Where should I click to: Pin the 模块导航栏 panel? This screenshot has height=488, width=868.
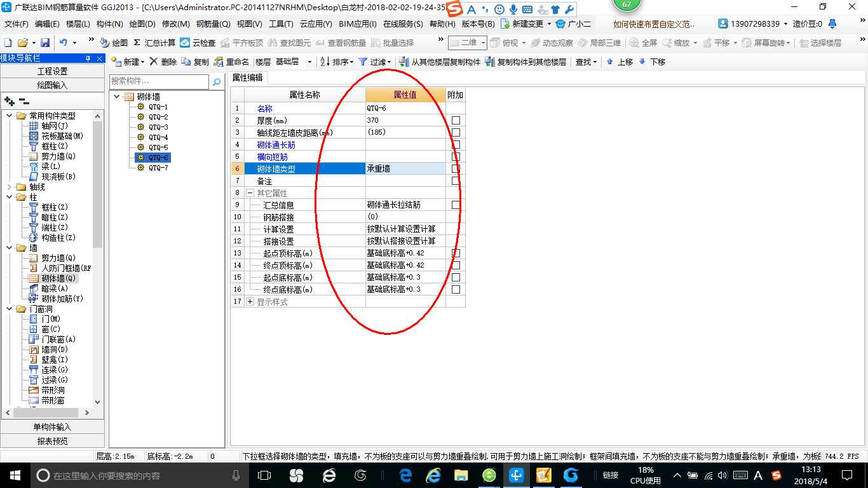pyautogui.click(x=88, y=58)
